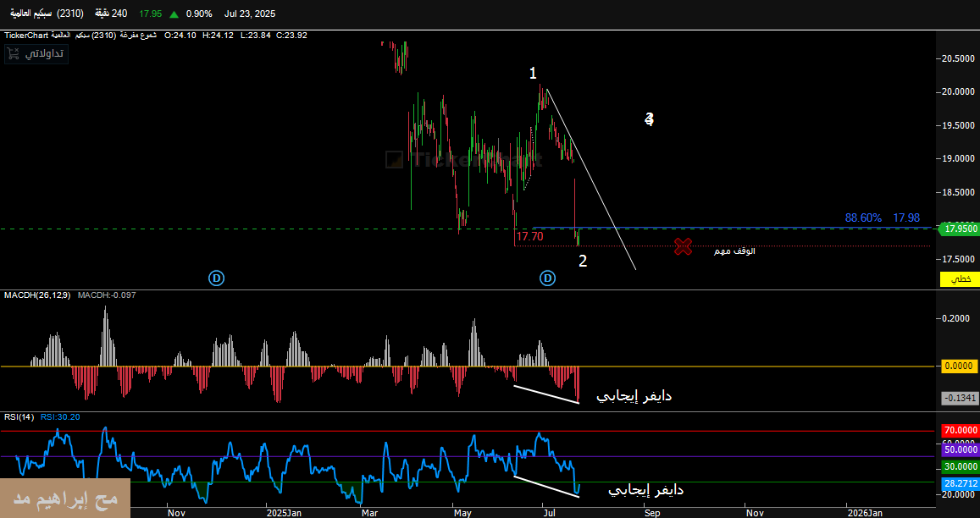
Task: Open the تداولاتي trading cart button
Action: point(36,53)
